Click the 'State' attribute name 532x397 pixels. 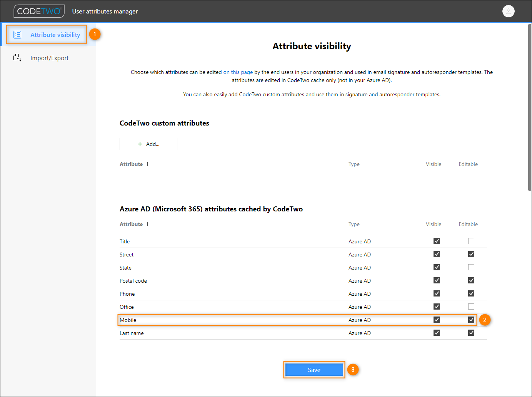point(125,268)
